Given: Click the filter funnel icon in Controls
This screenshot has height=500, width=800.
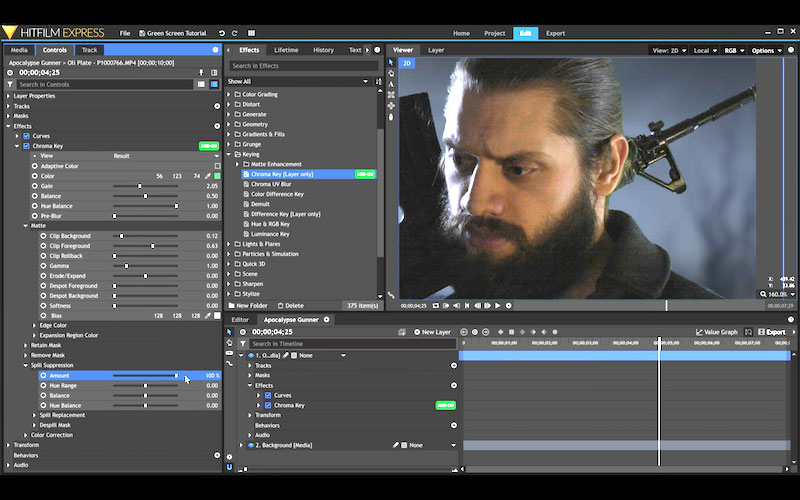Looking at the screenshot, I should coord(10,85).
